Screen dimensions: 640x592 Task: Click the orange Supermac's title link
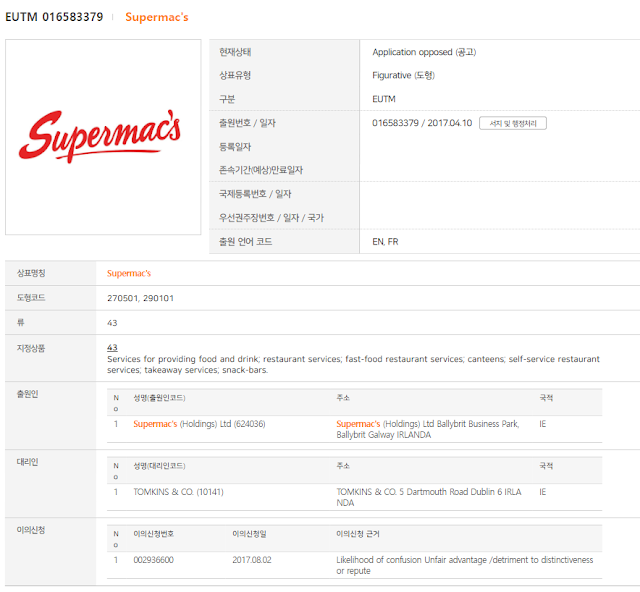click(x=157, y=17)
